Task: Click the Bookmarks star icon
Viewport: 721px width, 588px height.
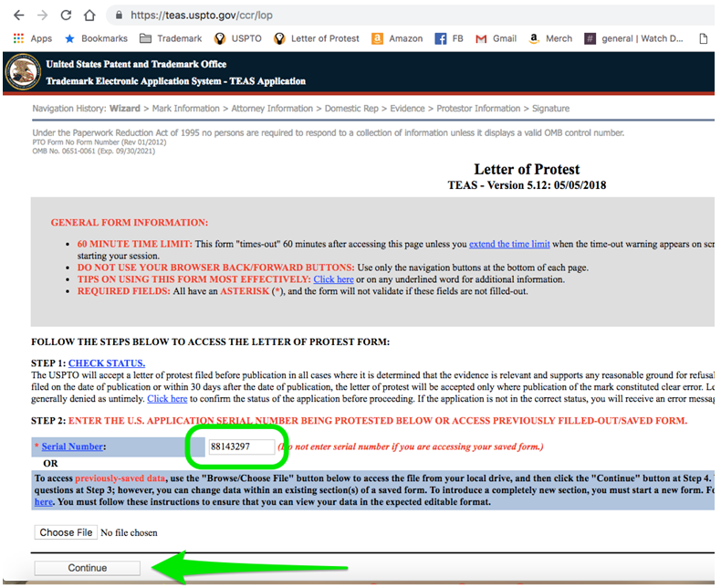Action: (69, 38)
